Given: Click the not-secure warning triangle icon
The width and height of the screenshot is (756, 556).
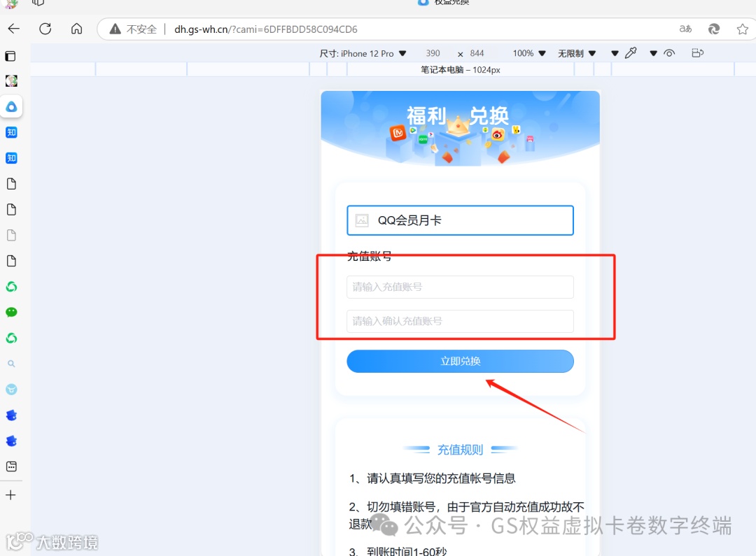Looking at the screenshot, I should pos(115,29).
